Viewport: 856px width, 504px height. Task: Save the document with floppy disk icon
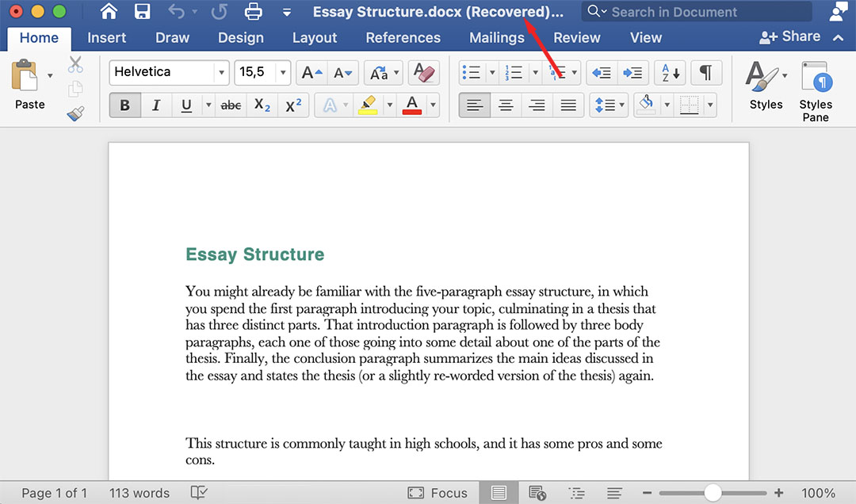(142, 11)
